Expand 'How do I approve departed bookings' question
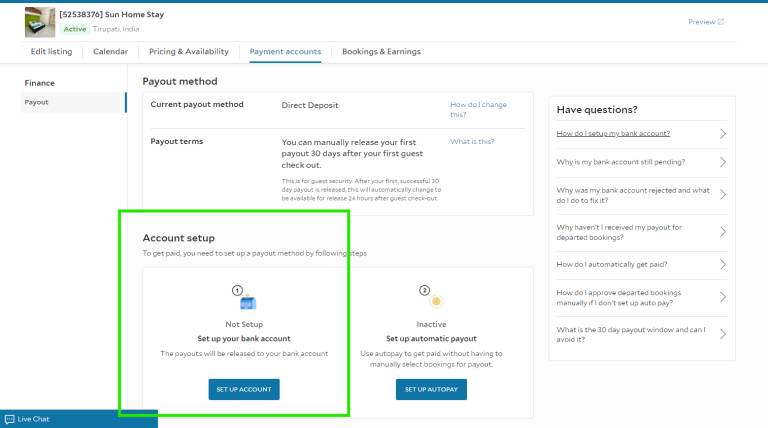 [642, 297]
